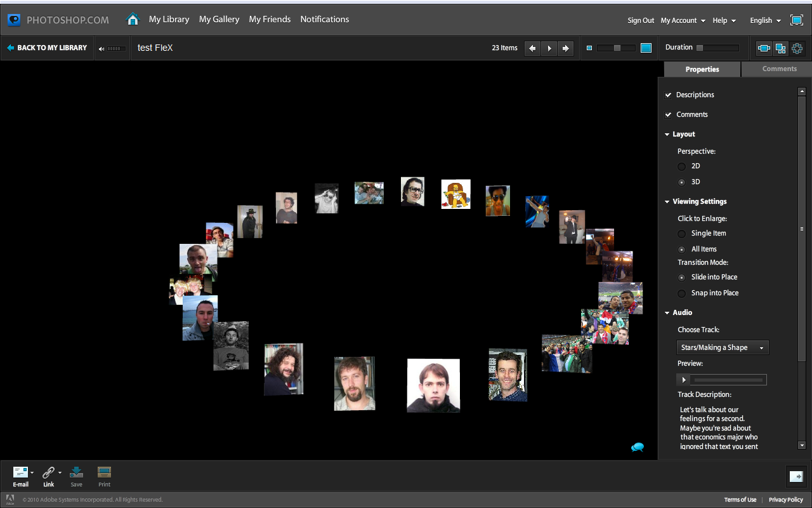Go to the previous item with left arrow
The image size is (812, 508).
533,48
